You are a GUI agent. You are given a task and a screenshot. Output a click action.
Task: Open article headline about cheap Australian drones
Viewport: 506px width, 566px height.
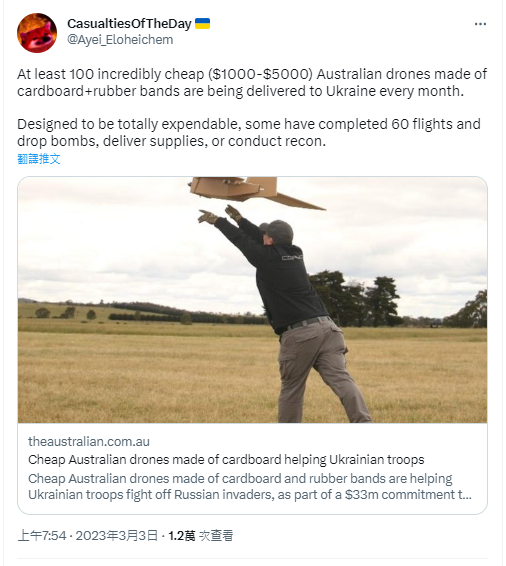pyautogui.click(x=226, y=460)
